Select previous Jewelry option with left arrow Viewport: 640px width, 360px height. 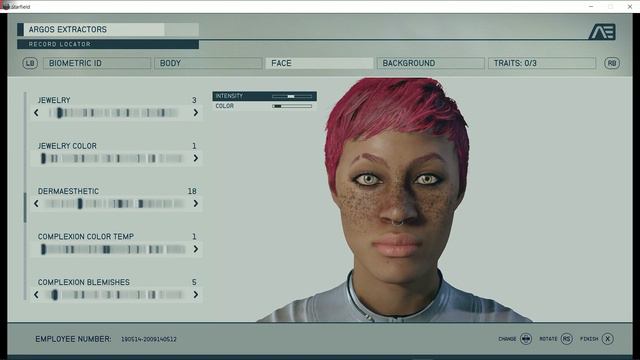[36, 113]
